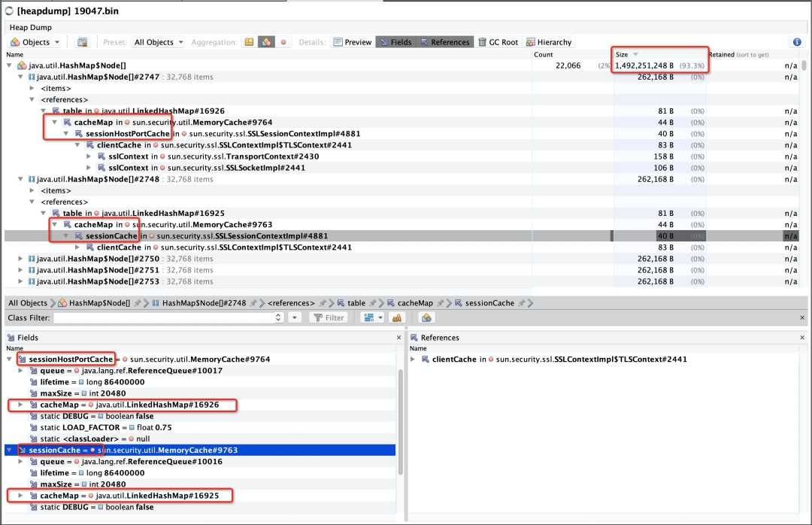The width and height of the screenshot is (812, 525).
Task: Toggle the References details button
Action: [444, 42]
